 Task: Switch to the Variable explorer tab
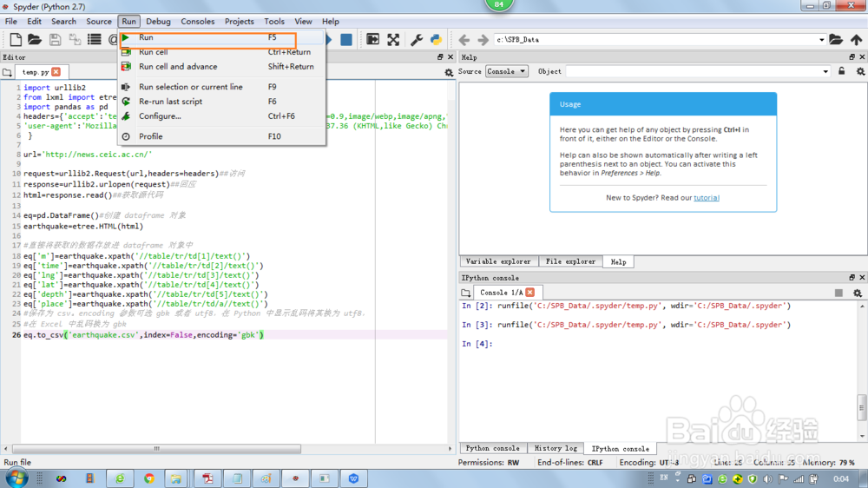[x=498, y=261]
